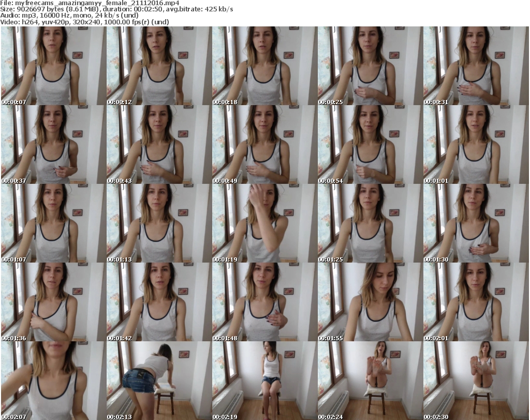
Task: Open the frame stamped 00:00:43
Action: coord(158,144)
